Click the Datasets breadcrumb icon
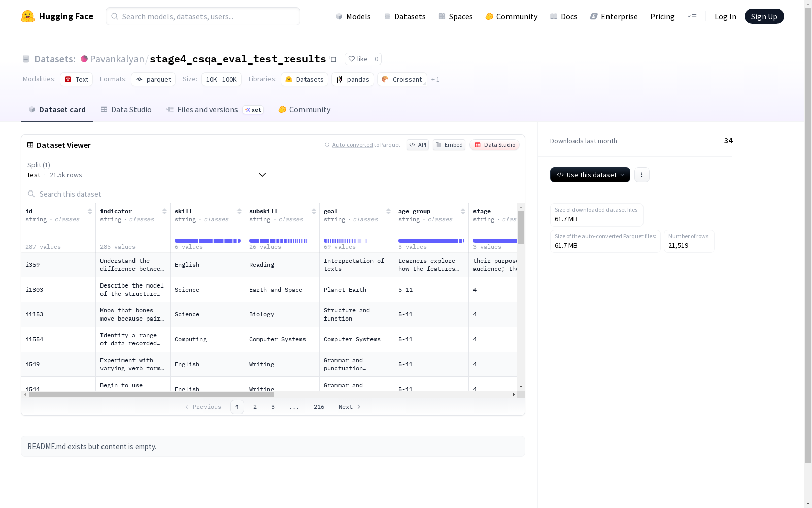 tap(26, 59)
